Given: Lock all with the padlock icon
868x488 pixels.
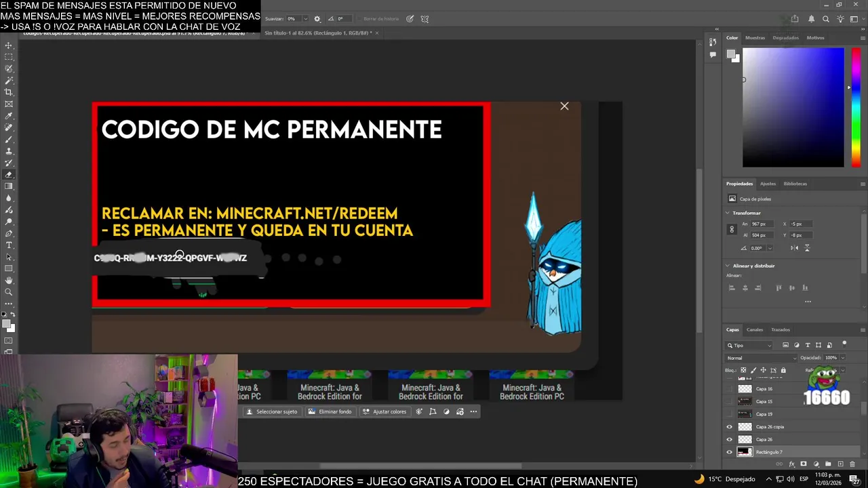Looking at the screenshot, I should (x=783, y=370).
